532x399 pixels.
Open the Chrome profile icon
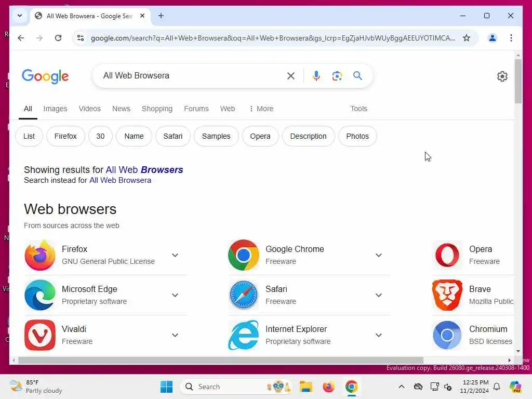(x=493, y=38)
